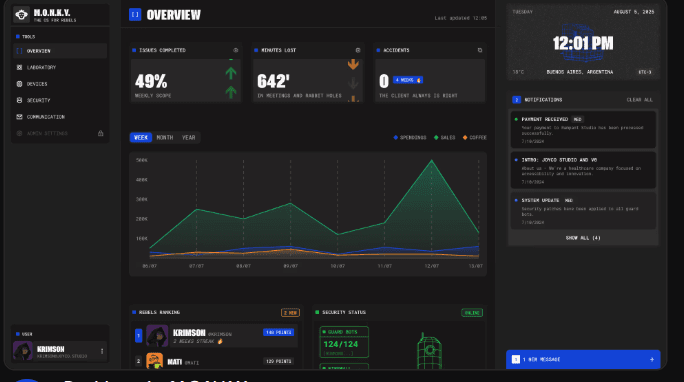Screen dimensions: 684x382
Task: Toggle the Spendings chart legend
Action: click(410, 137)
